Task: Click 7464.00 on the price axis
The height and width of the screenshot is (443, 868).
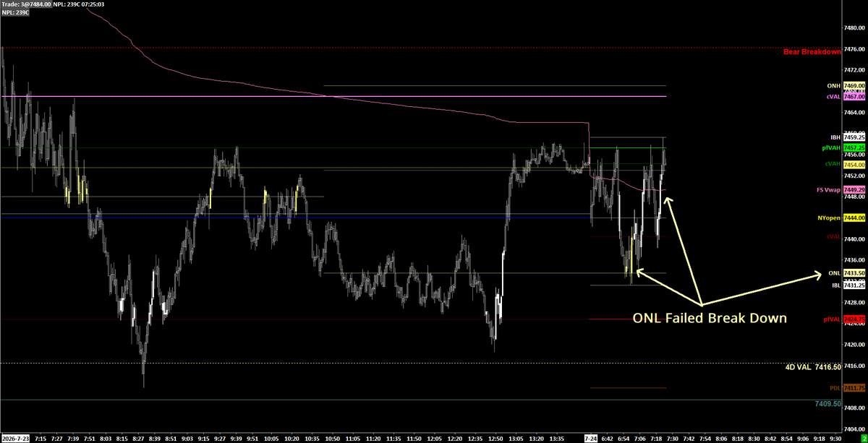Action: (x=855, y=112)
